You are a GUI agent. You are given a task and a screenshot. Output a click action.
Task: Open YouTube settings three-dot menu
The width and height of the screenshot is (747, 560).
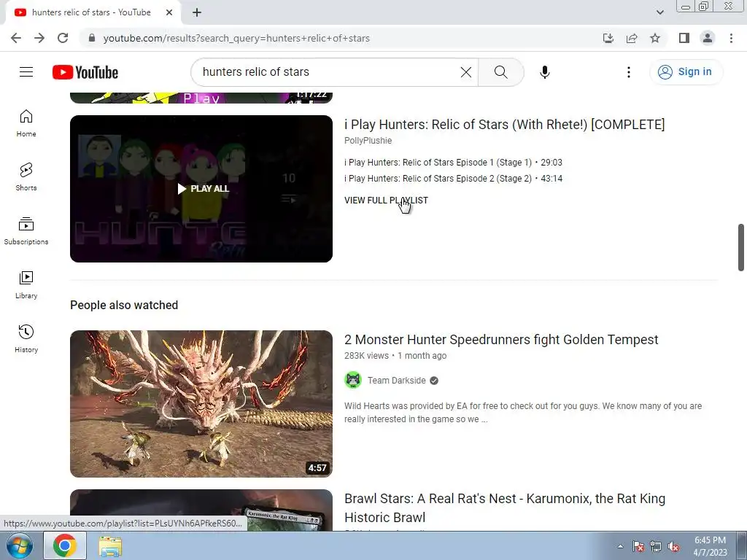pos(629,72)
